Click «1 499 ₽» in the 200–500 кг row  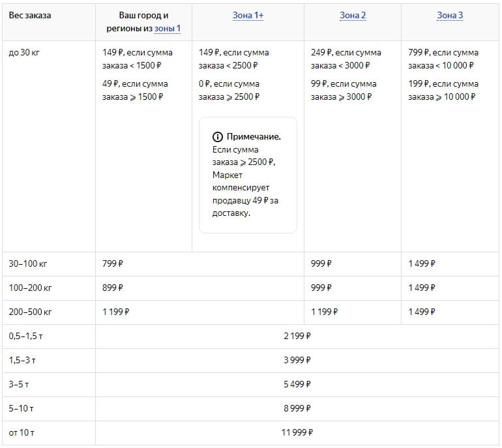tap(422, 312)
